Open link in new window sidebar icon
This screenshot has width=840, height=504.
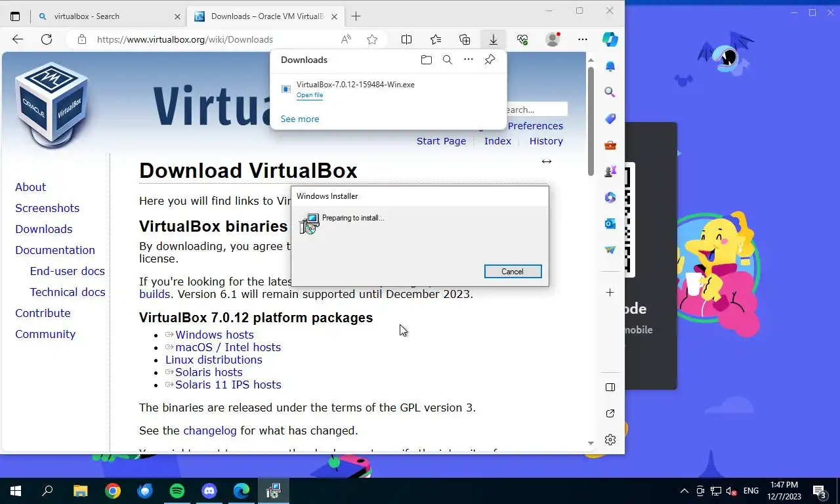[610, 413]
